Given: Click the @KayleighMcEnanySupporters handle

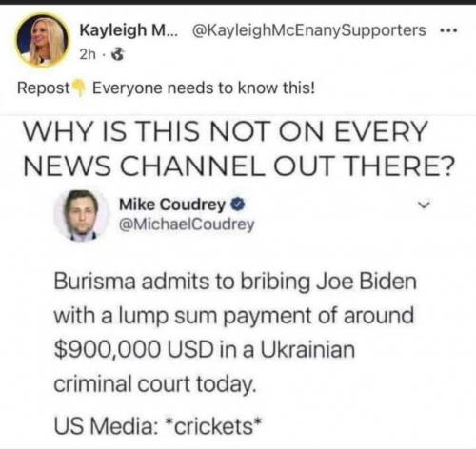Looking at the screenshot, I should (x=308, y=30).
